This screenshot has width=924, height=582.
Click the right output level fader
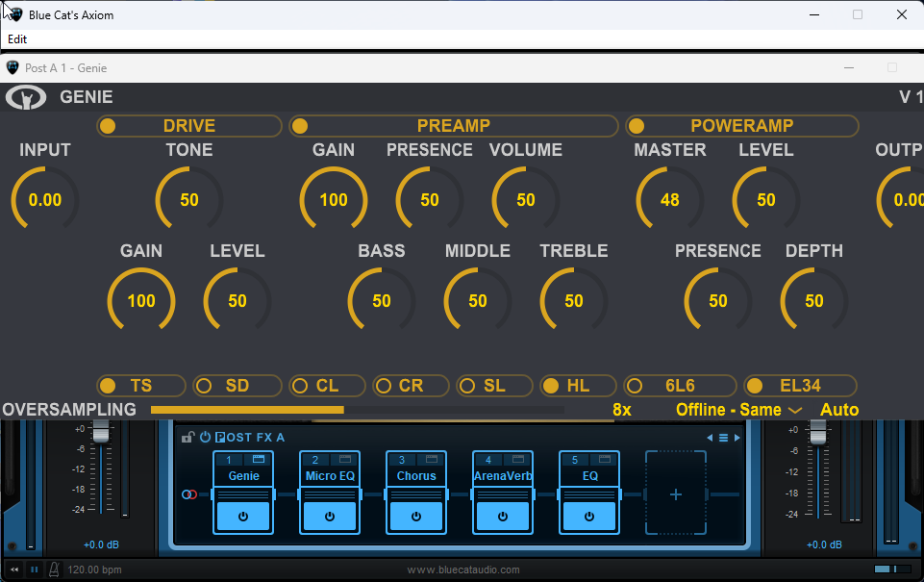pyautogui.click(x=818, y=432)
